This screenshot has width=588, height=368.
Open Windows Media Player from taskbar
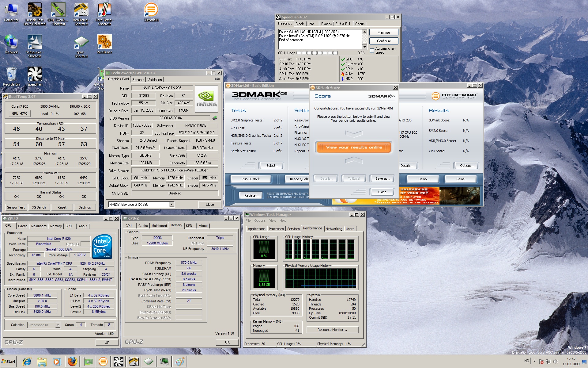[x=57, y=362]
